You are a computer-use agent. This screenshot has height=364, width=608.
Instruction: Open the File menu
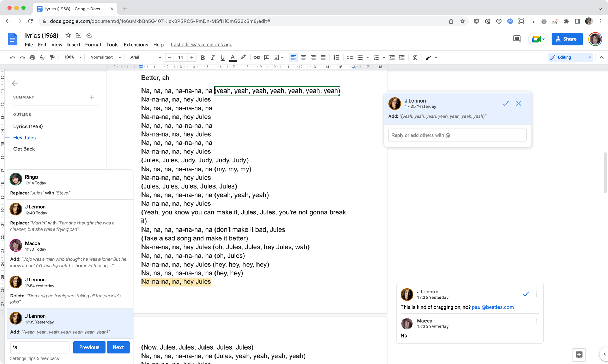pos(29,45)
